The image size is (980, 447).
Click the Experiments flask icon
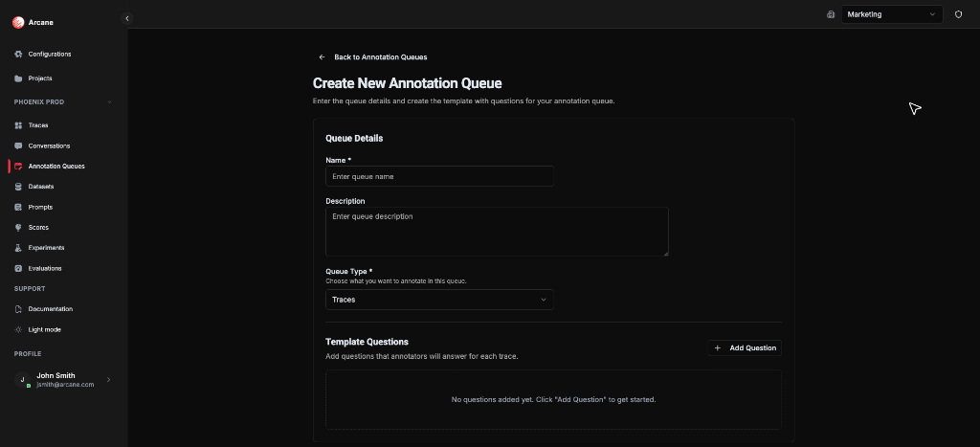click(18, 248)
